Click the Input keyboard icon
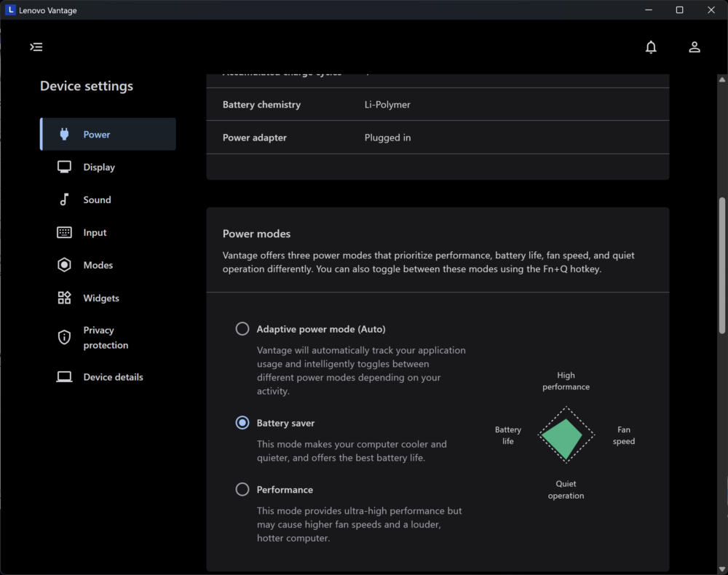 pyautogui.click(x=65, y=232)
